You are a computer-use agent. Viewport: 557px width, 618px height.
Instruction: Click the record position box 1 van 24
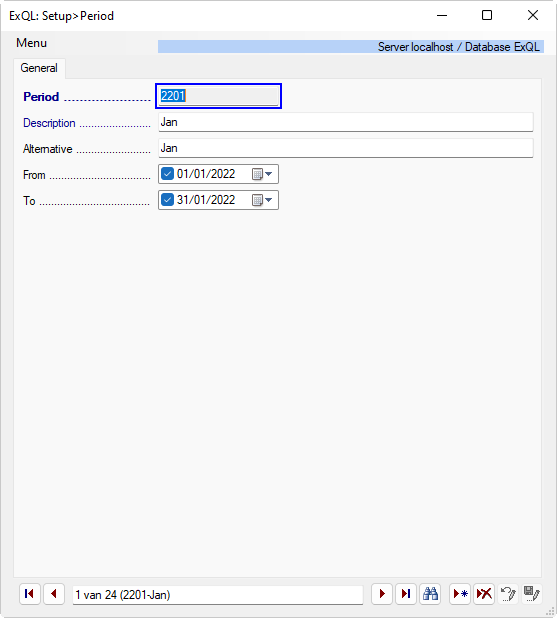click(x=218, y=595)
